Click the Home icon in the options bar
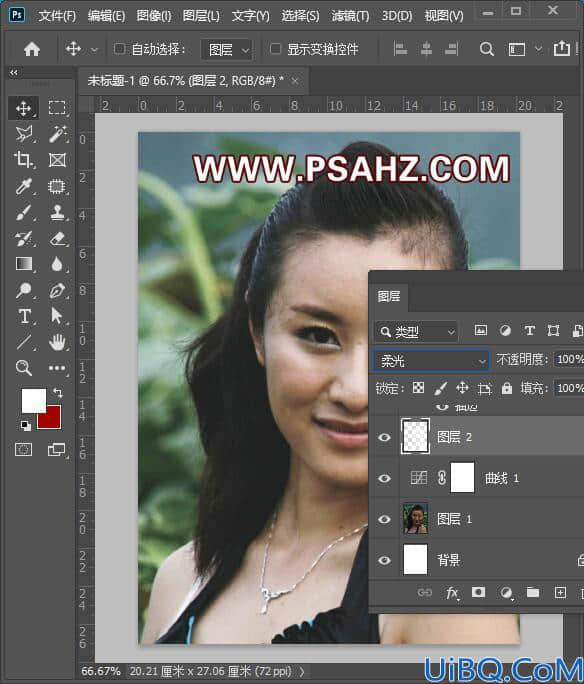584x684 pixels. (32, 49)
